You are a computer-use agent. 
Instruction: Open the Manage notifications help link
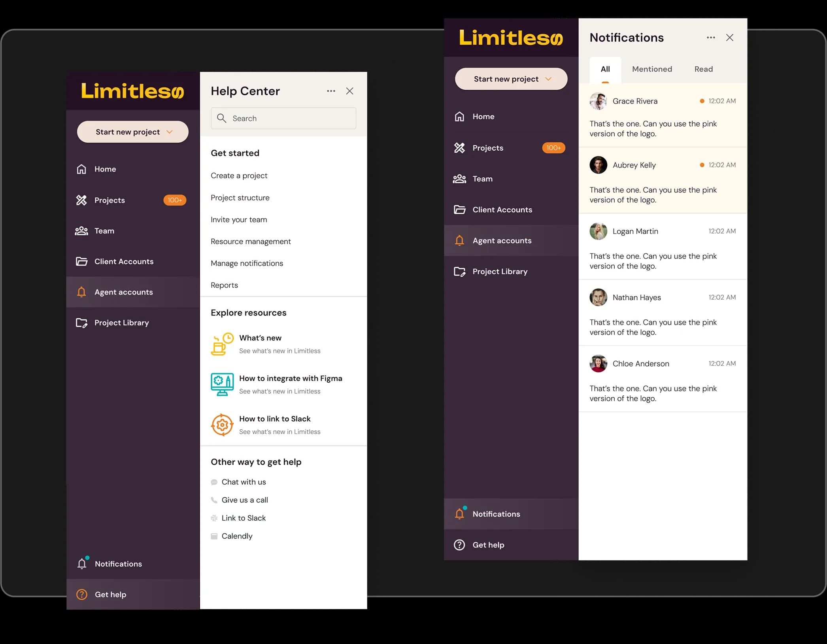point(247,263)
